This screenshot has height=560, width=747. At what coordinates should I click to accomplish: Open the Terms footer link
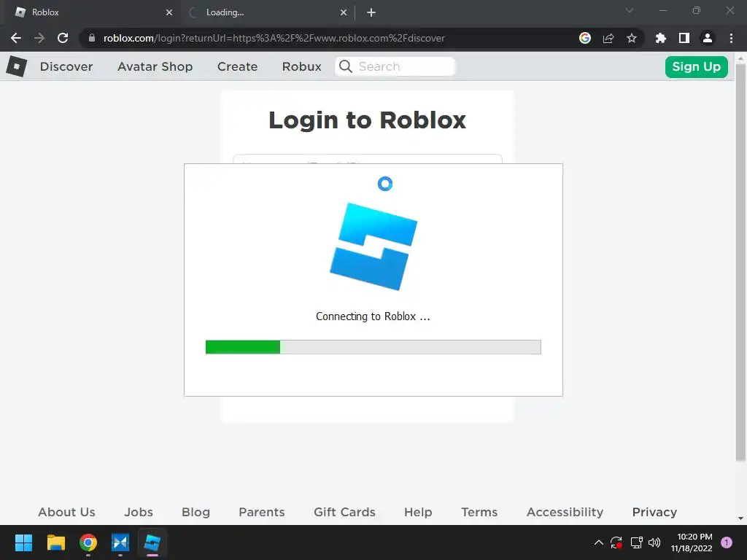[x=479, y=512]
